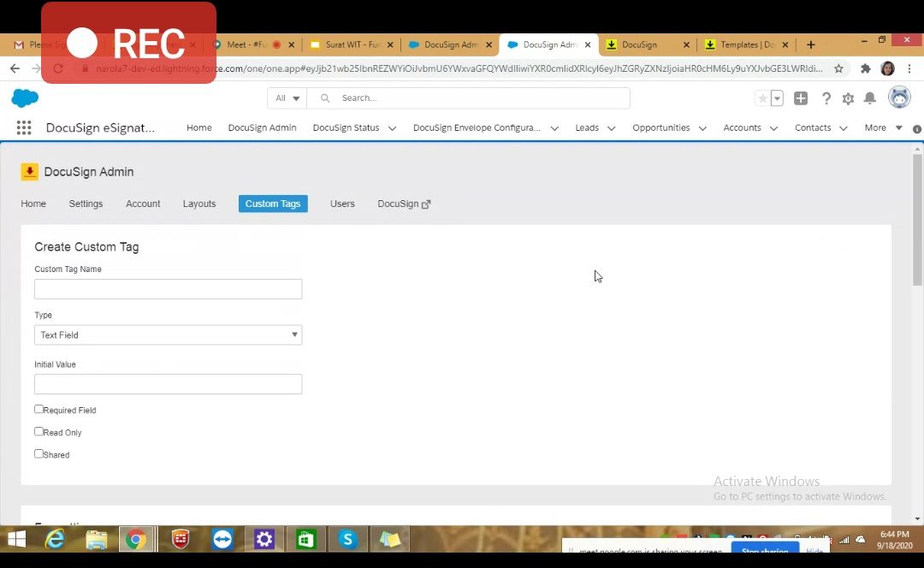Image resolution: width=924 pixels, height=568 pixels.
Task: Open the Type dropdown showing Text Field
Action: [168, 334]
